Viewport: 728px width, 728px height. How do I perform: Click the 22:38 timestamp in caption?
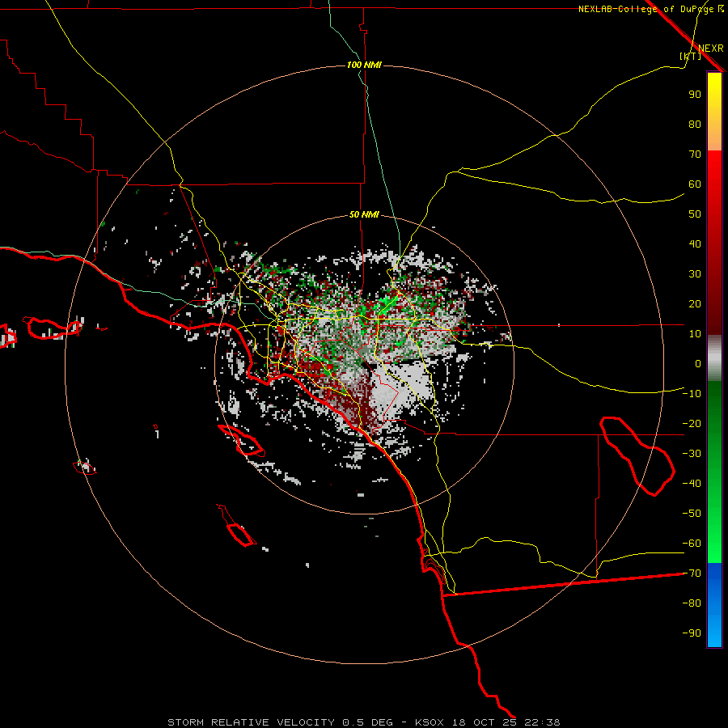point(542,722)
